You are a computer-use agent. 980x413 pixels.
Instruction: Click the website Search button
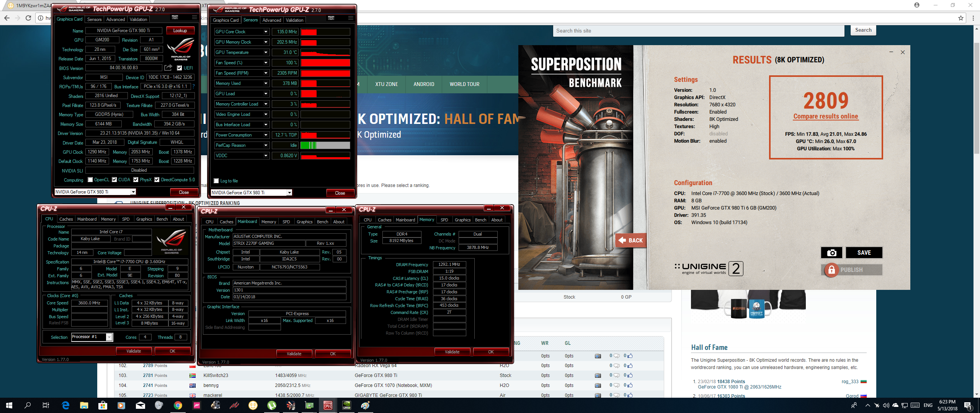[863, 30]
